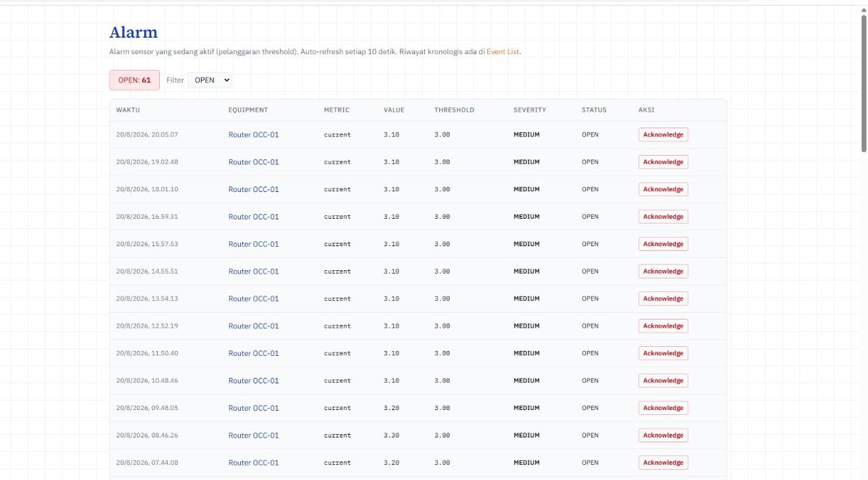Click the AKSI column header
This screenshot has height=480, width=868.
coord(646,110)
